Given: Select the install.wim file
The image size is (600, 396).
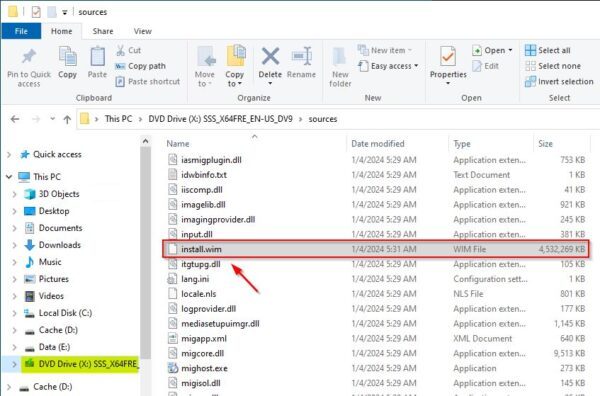Looking at the screenshot, I should click(x=375, y=249).
